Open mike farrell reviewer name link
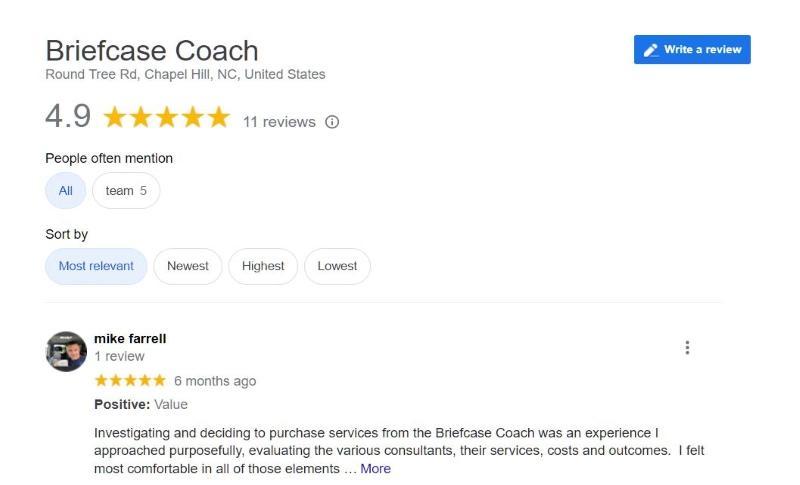The height and width of the screenshot is (485, 800). coord(130,339)
